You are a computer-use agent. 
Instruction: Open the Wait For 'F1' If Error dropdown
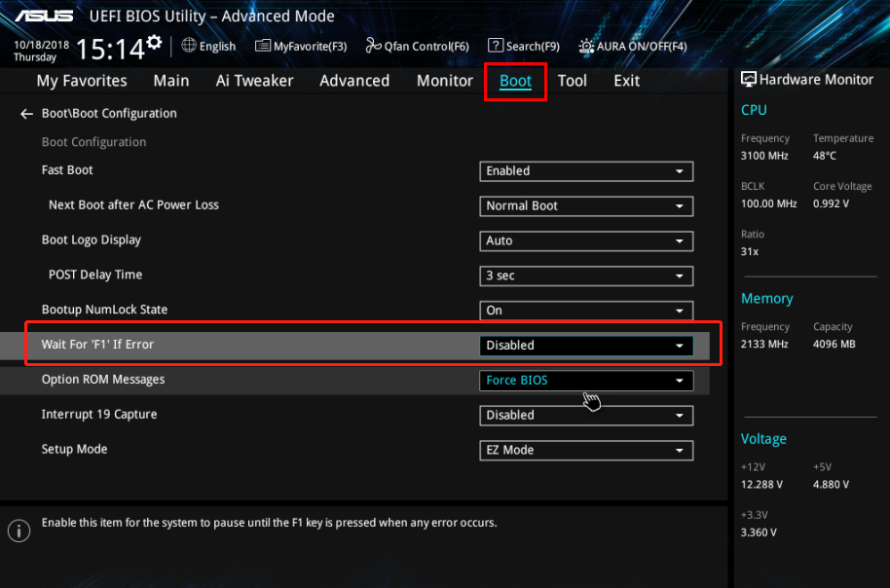tap(586, 346)
